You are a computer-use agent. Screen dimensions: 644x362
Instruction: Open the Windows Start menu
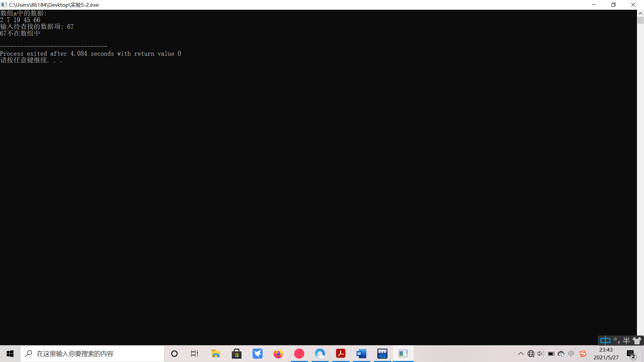(x=10, y=354)
